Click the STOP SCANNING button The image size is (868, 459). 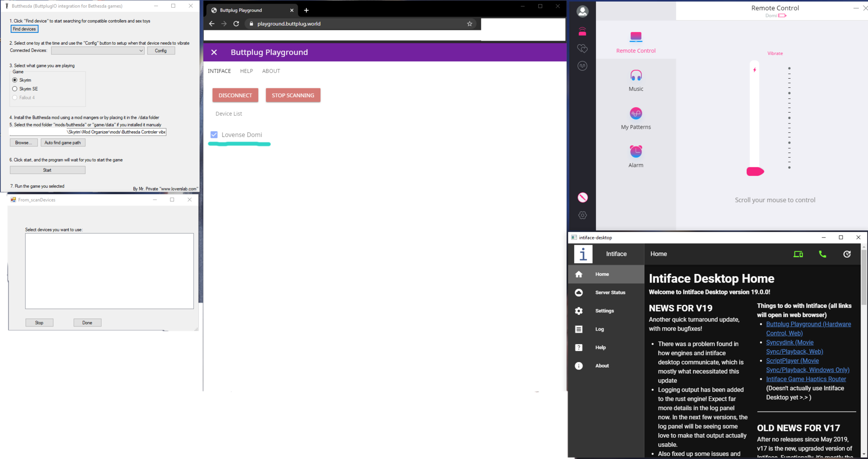[293, 95]
